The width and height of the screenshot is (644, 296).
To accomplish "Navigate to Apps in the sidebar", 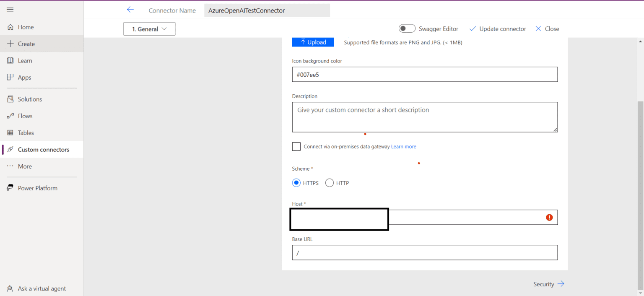I will [x=24, y=77].
